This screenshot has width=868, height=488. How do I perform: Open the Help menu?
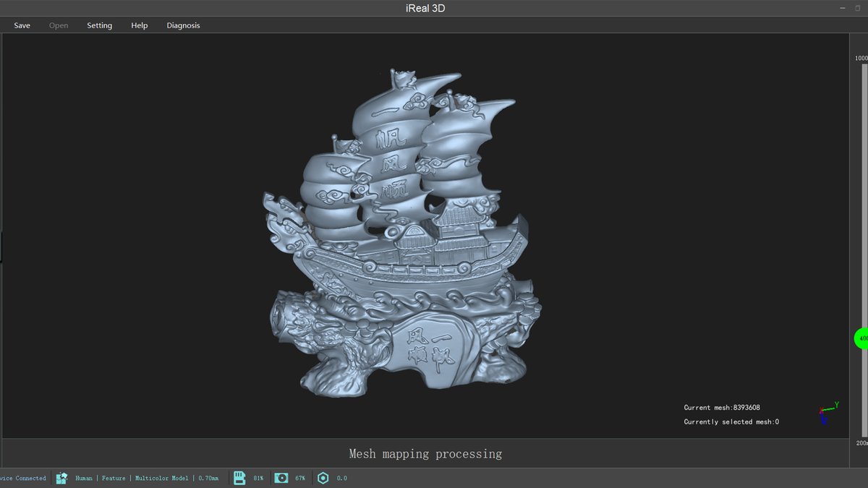click(x=140, y=25)
